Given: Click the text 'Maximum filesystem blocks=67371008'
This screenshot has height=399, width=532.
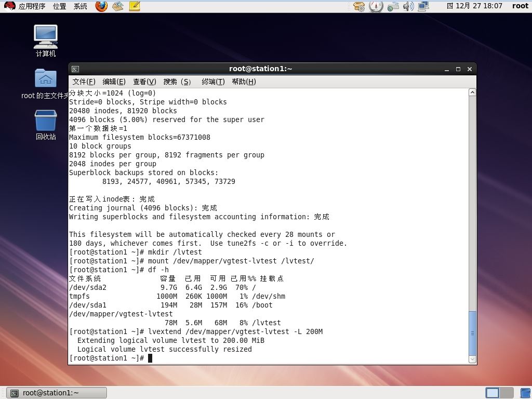Looking at the screenshot, I should point(139,137).
